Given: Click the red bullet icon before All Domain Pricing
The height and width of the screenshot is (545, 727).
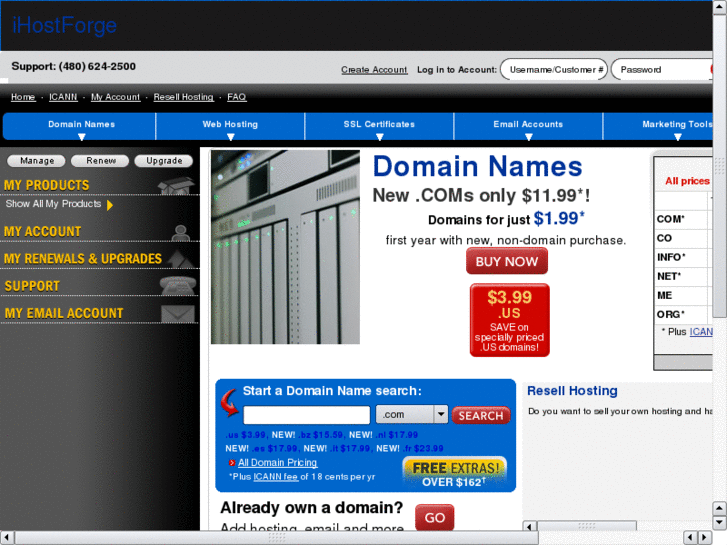Looking at the screenshot, I should pos(232,463).
